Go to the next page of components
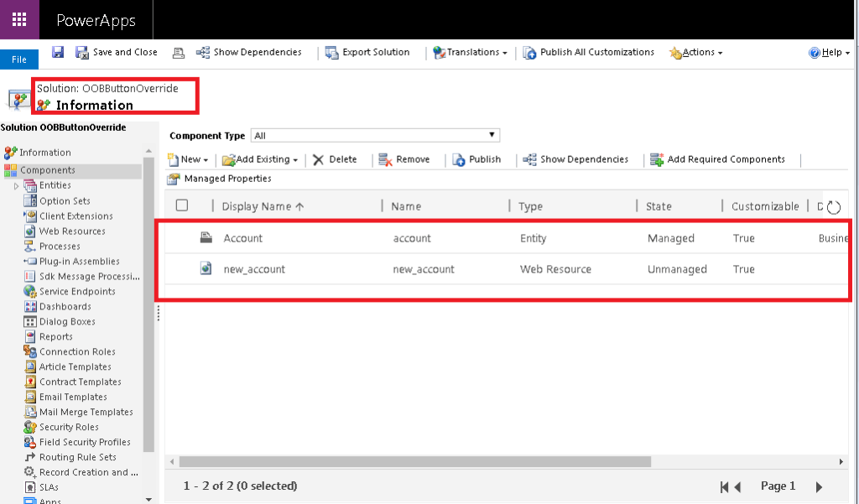The width and height of the screenshot is (859, 504). tap(820, 486)
